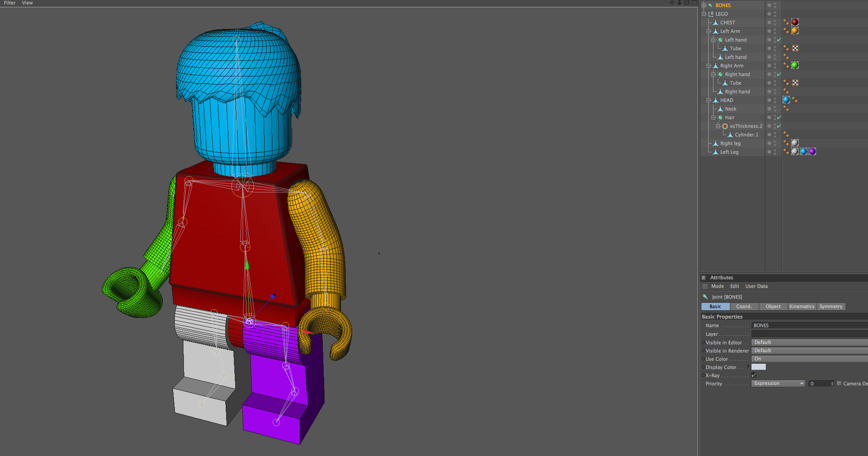Enable the Camera Dependent checkbox
Image resolution: width=868 pixels, height=456 pixels.
click(x=839, y=384)
